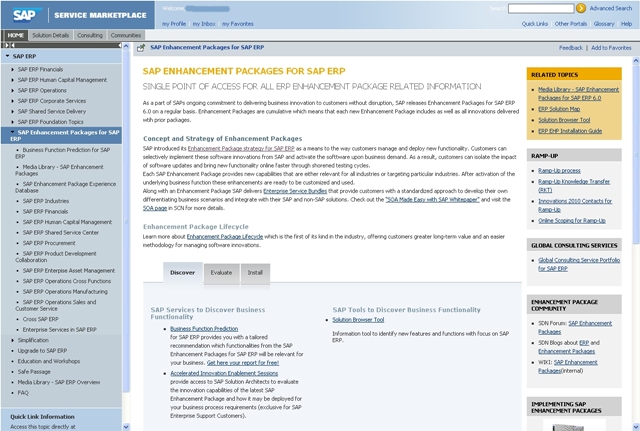Switch to the Evaluate tab
The width and height of the screenshot is (640, 431).
point(221,272)
